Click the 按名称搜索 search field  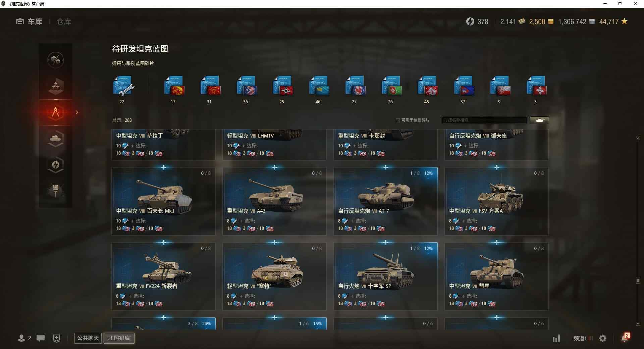coord(484,120)
